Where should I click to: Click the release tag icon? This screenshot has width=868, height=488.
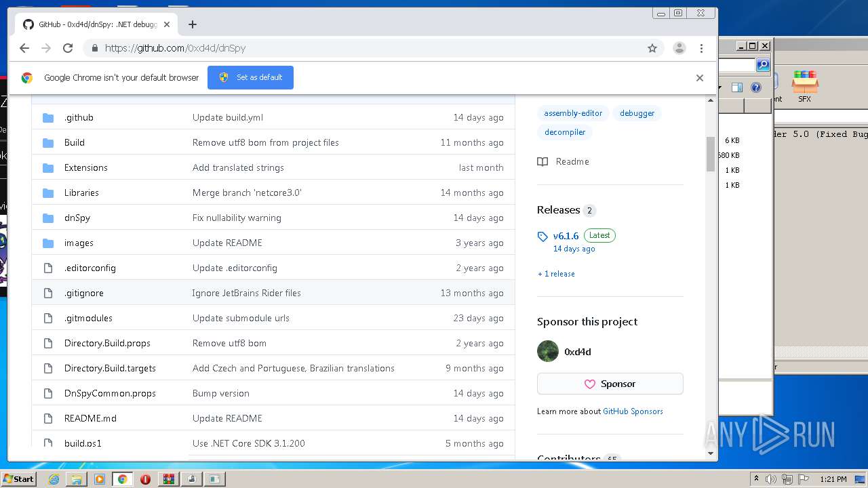pyautogui.click(x=542, y=237)
